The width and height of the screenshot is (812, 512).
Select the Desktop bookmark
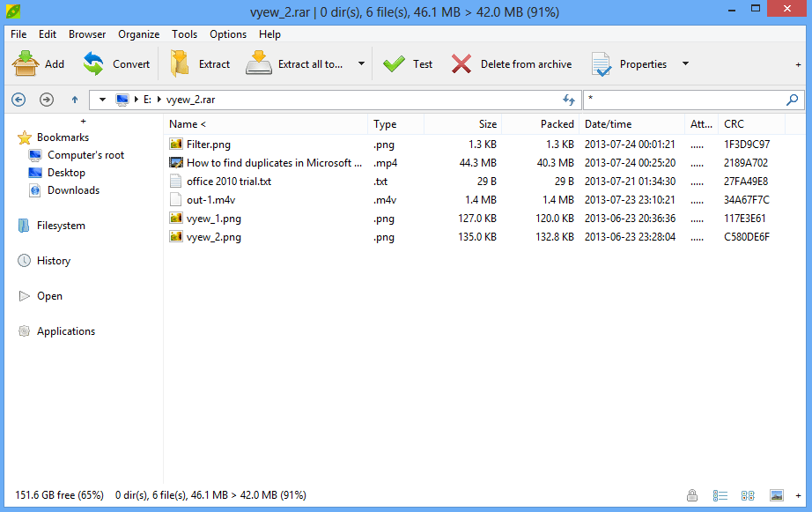(66, 173)
